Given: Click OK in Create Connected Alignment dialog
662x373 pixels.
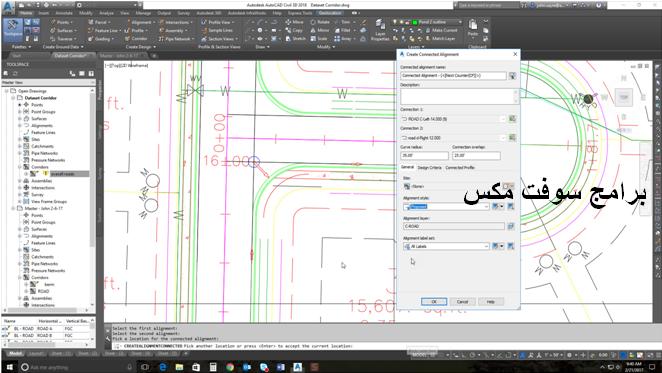Looking at the screenshot, I should (x=434, y=302).
